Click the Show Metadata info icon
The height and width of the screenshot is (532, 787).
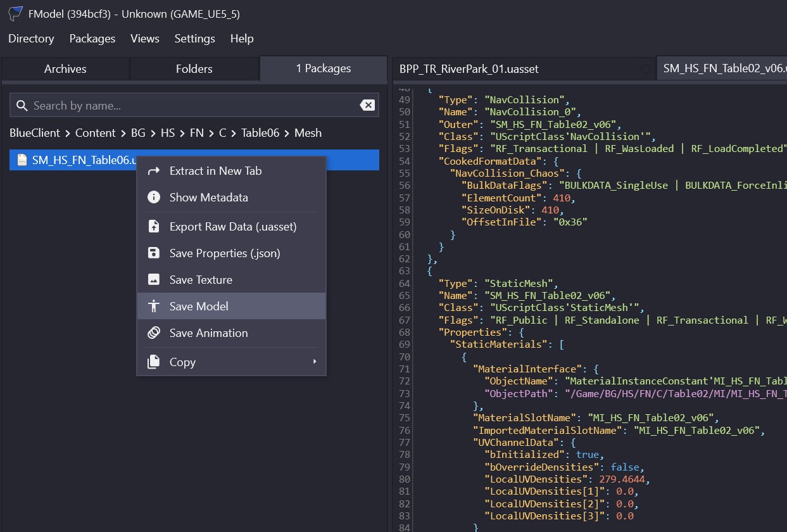click(x=153, y=198)
